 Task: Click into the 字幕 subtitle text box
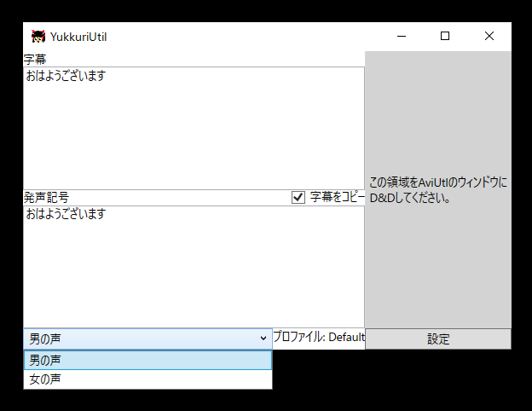pyautogui.click(x=194, y=128)
